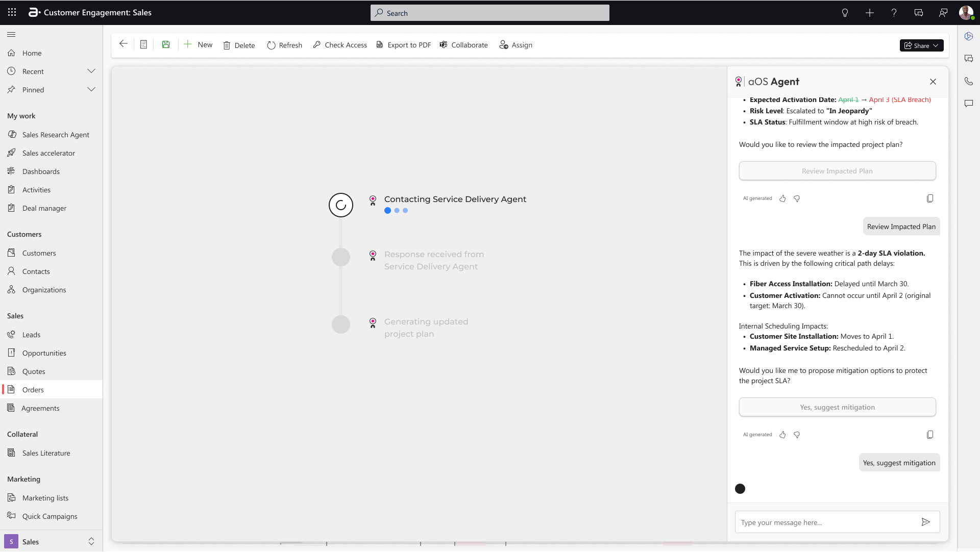Thumbs up the mitigation AI response
Screen dimensions: 980x552
click(x=782, y=435)
